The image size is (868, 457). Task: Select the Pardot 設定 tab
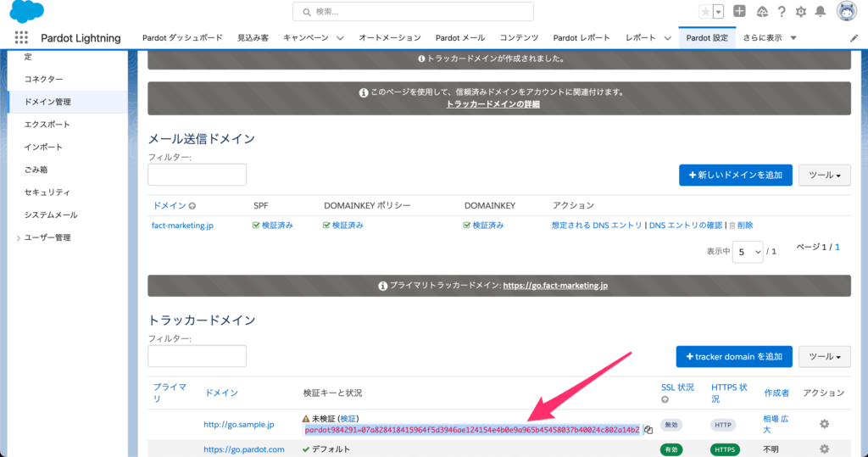pos(707,37)
